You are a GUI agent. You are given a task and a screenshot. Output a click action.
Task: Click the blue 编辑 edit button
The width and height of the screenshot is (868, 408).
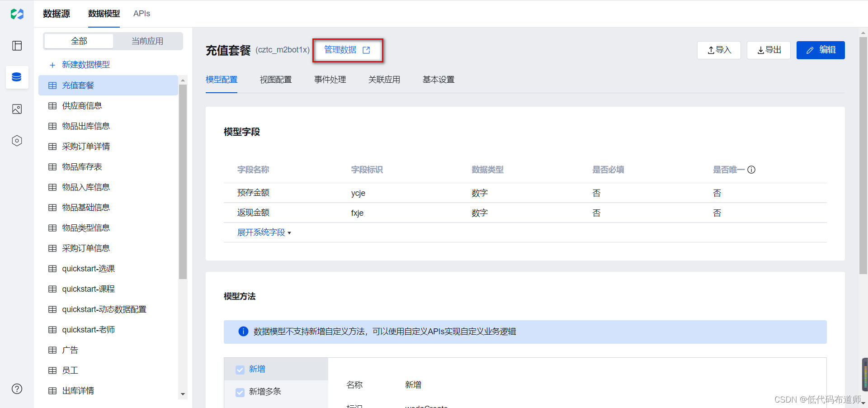point(821,50)
